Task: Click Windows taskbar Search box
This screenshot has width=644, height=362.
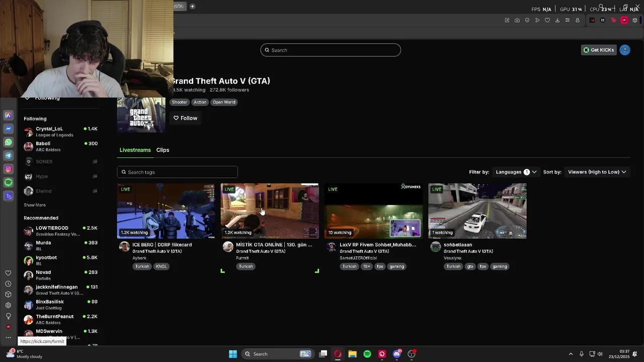Action: tap(278, 354)
